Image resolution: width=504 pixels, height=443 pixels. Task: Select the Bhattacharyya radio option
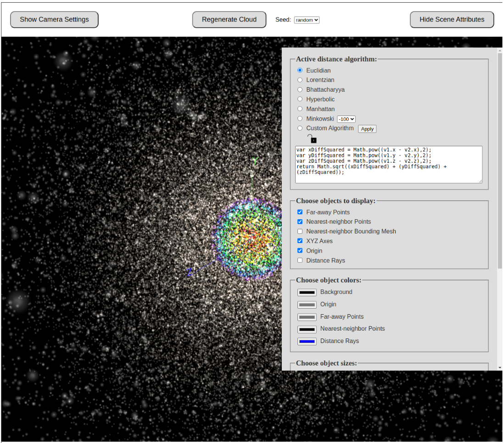(x=300, y=89)
